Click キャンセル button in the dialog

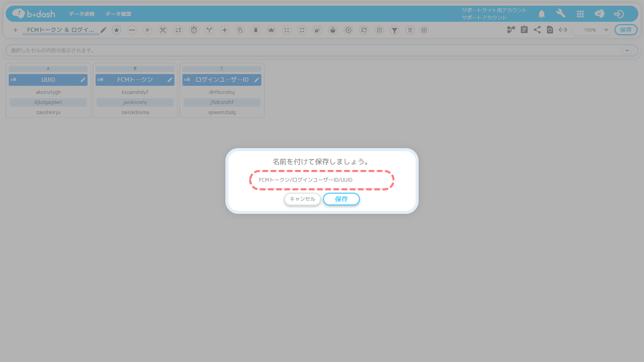[302, 199]
